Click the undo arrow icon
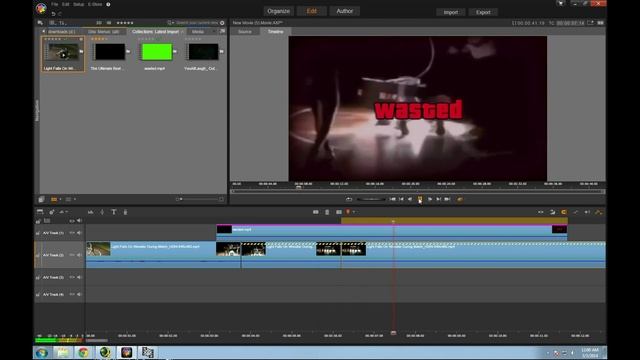Image resolution: width=640 pixels, height=360 pixels. (53, 14)
